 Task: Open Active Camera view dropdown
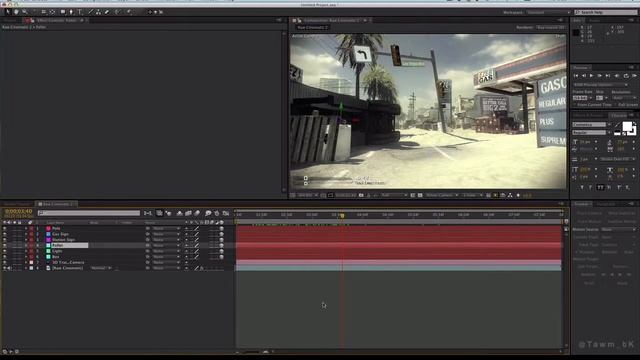pos(442,196)
